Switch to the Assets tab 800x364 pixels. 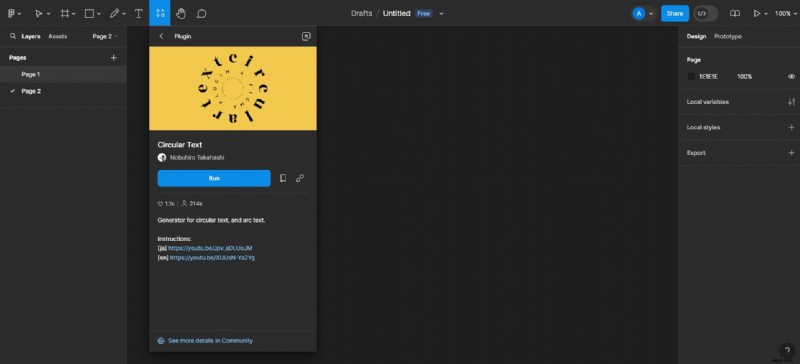point(58,36)
